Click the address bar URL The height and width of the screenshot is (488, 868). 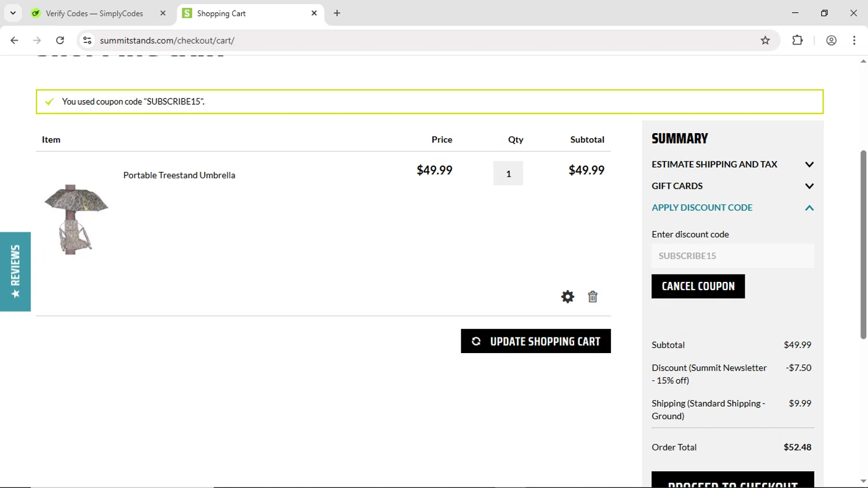[167, 41]
